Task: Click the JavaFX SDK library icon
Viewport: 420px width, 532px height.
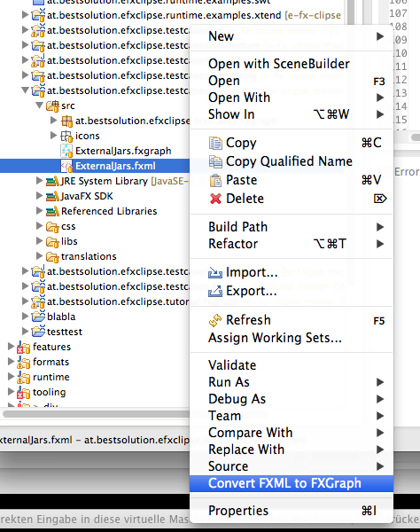Action: pos(52,196)
